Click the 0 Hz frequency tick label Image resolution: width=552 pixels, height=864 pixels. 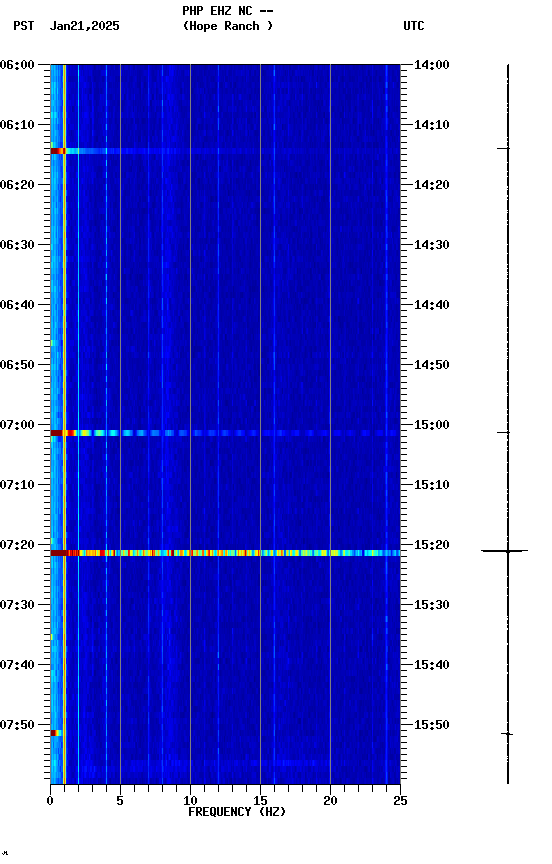[x=50, y=801]
